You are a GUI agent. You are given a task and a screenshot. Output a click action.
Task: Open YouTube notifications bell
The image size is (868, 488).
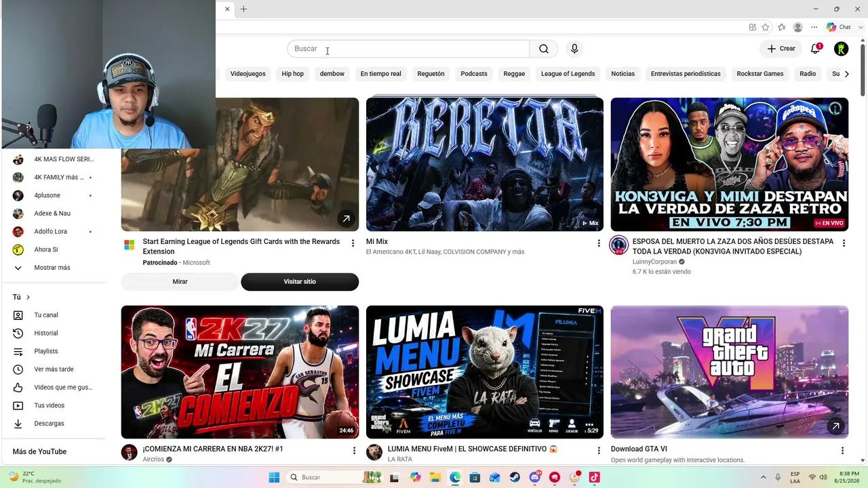click(816, 49)
